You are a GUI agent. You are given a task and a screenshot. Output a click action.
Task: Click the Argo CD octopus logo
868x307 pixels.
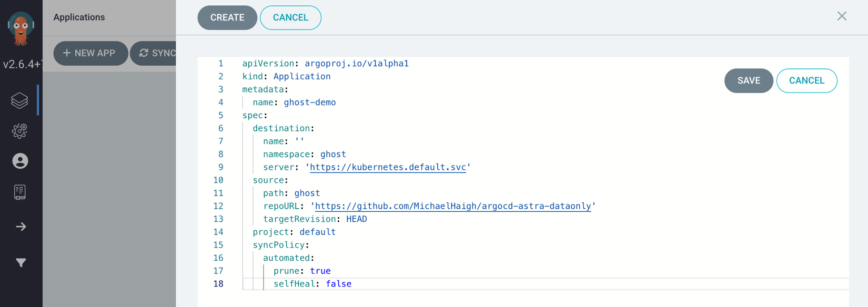(x=21, y=28)
